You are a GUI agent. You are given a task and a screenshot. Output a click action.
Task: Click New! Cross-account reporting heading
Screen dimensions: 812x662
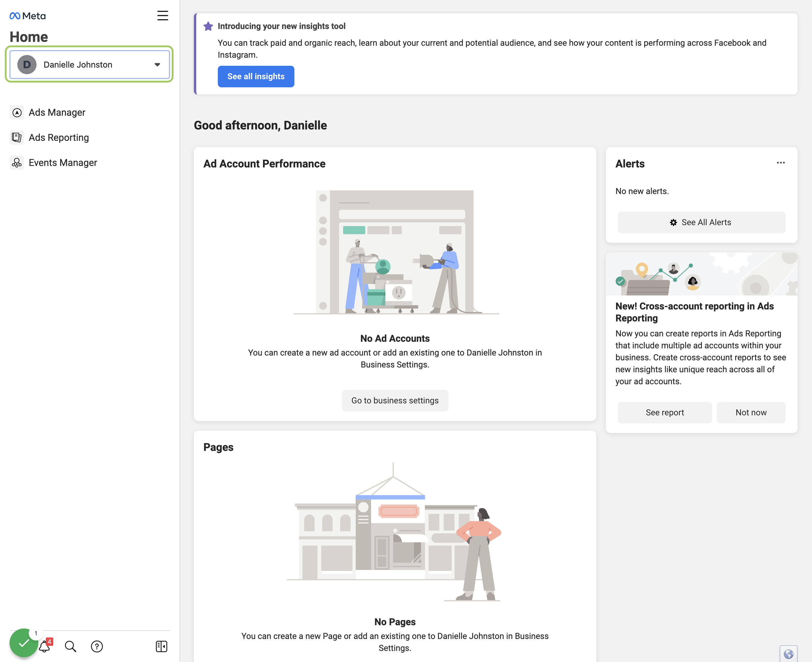click(x=694, y=312)
